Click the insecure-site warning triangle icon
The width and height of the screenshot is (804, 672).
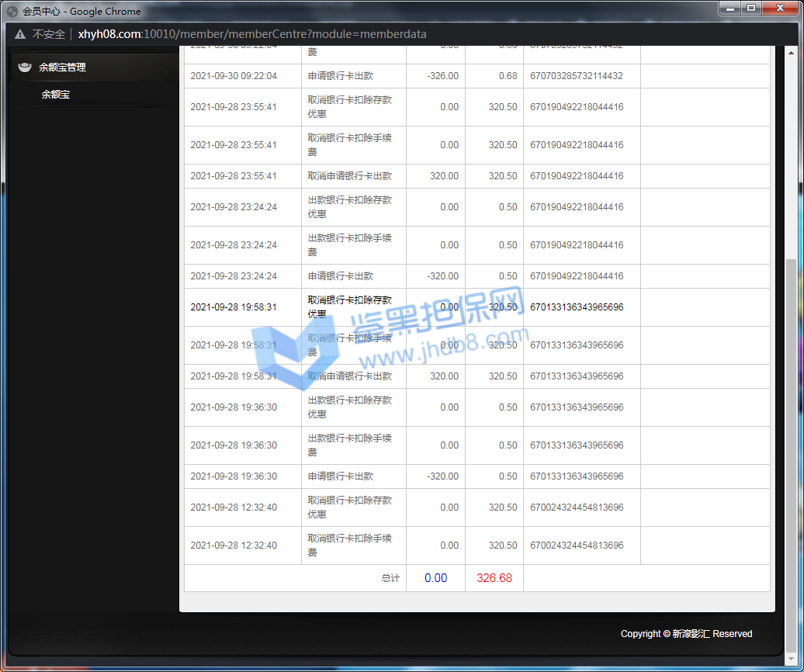[19, 34]
